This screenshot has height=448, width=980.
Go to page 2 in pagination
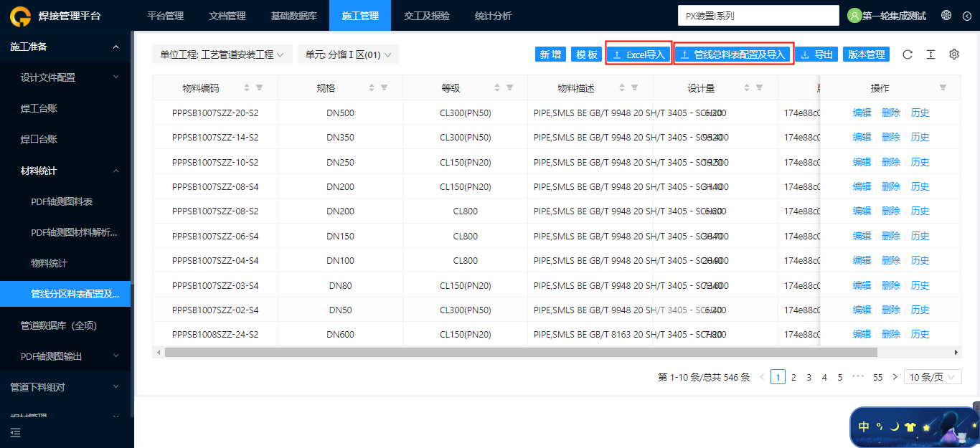click(793, 377)
